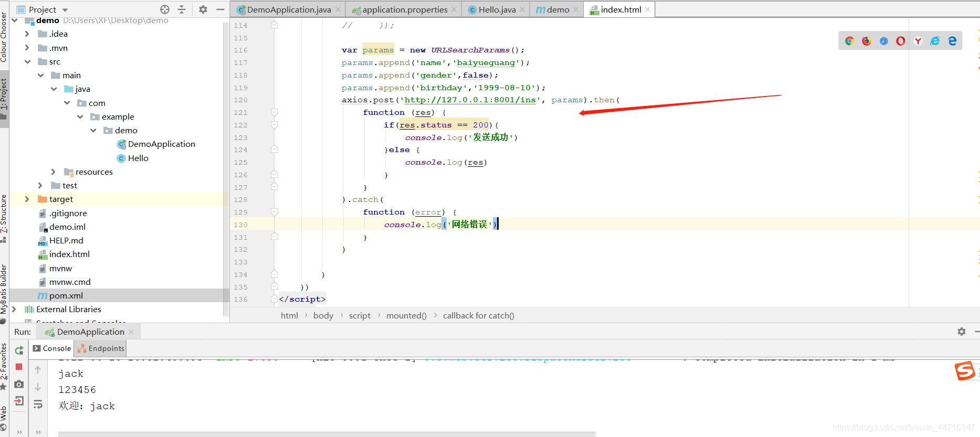Open in Yandex browser icon
980x437 pixels.
click(918, 41)
